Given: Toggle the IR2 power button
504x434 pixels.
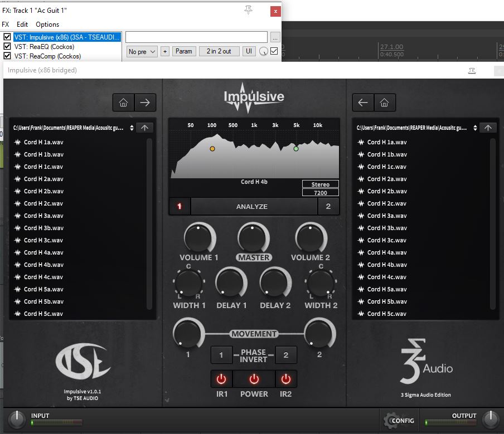Looking at the screenshot, I should (x=286, y=379).
